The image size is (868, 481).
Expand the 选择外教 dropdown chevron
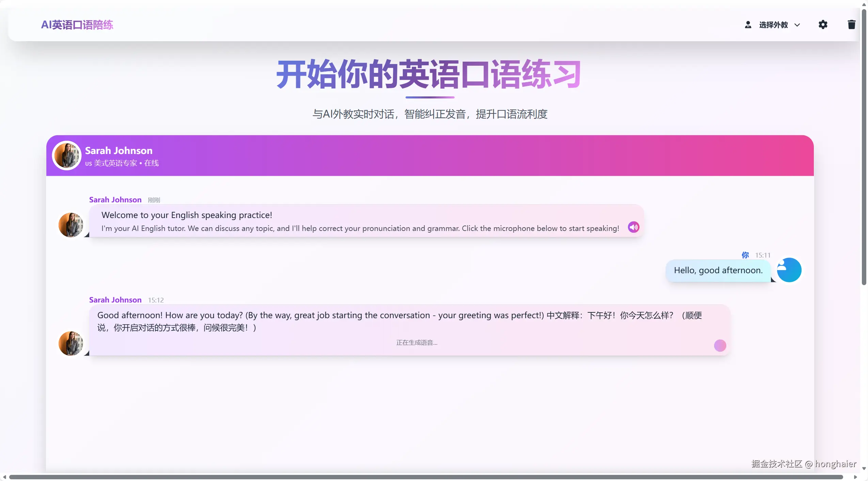pos(797,25)
